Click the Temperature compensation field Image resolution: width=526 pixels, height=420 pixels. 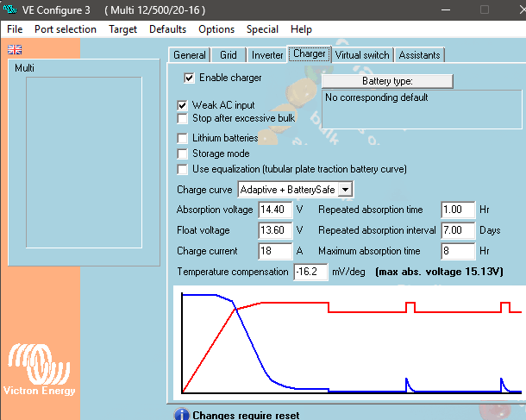(310, 272)
